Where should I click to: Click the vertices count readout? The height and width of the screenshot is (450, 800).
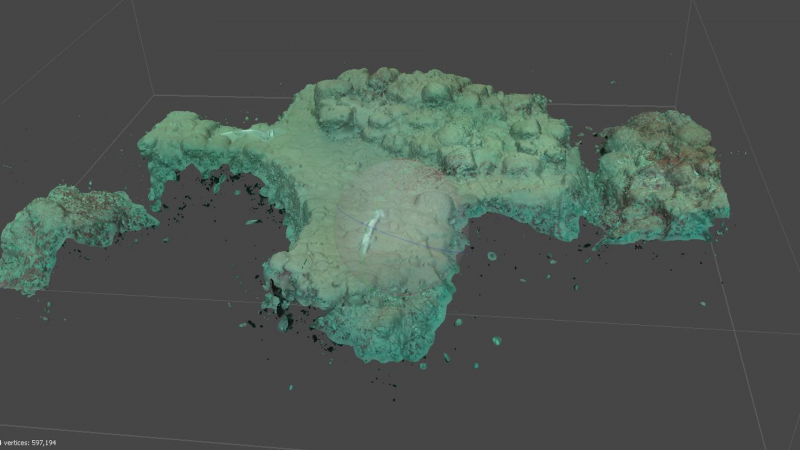(28, 442)
